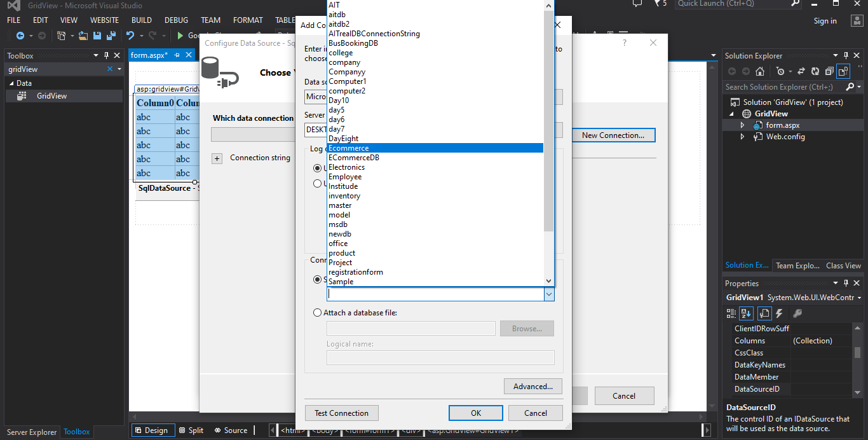868x440 pixels.
Task: Click the Properties grid scrollbar thumb
Action: [858, 352]
